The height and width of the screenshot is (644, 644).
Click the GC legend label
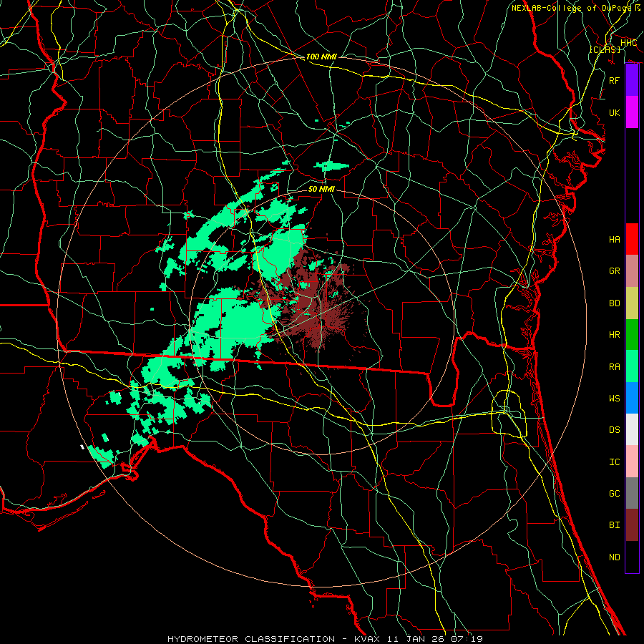tap(614, 493)
